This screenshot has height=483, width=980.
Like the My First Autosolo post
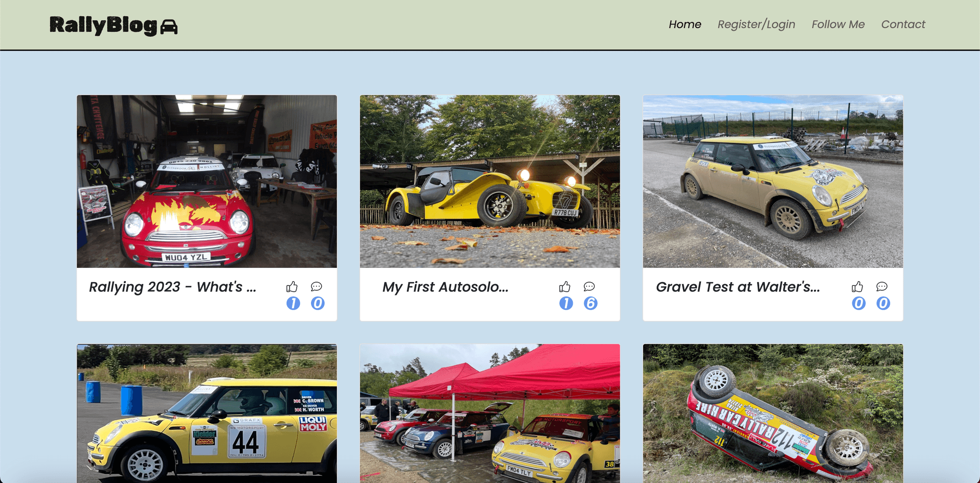[x=565, y=287]
